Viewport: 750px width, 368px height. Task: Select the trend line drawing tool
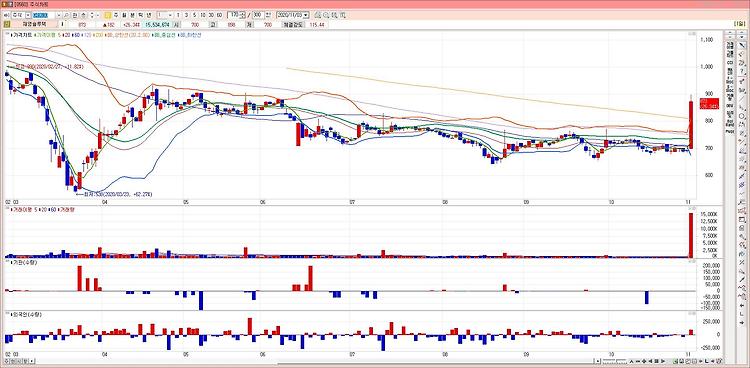pyautogui.click(x=742, y=98)
